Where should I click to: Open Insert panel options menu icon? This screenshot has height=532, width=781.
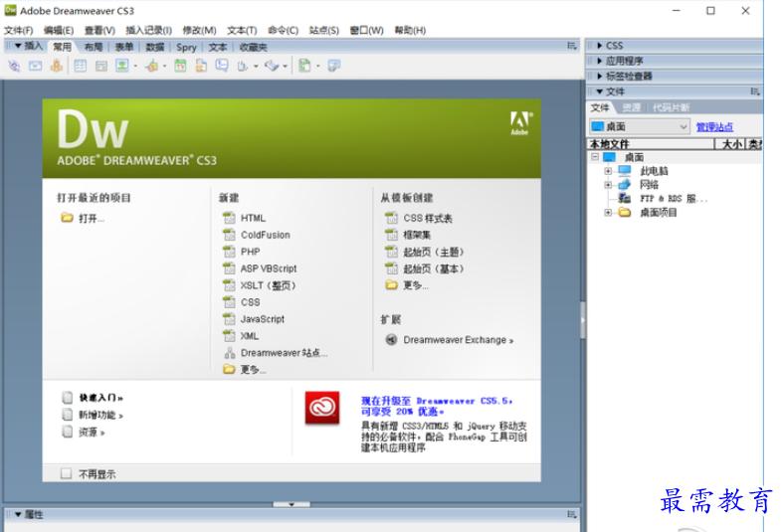click(x=572, y=46)
